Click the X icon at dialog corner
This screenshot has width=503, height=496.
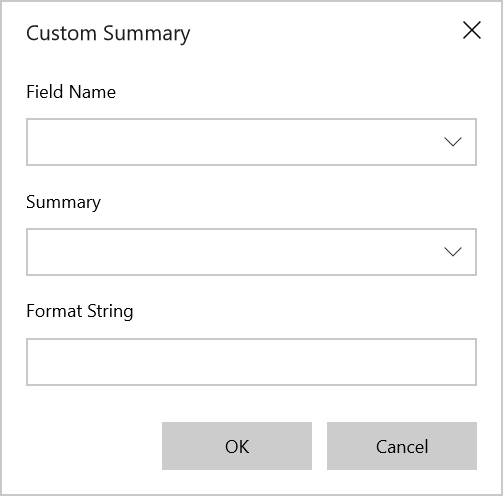[x=472, y=30]
